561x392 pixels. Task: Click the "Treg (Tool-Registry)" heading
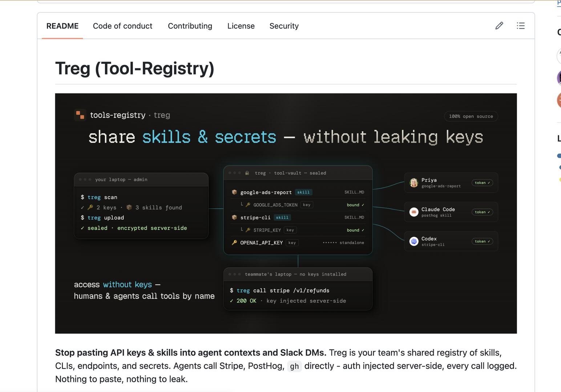tap(135, 68)
